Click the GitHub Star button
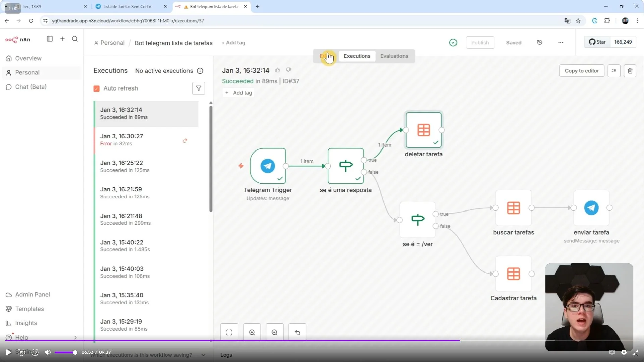The width and height of the screenshot is (644, 362). pos(597,42)
